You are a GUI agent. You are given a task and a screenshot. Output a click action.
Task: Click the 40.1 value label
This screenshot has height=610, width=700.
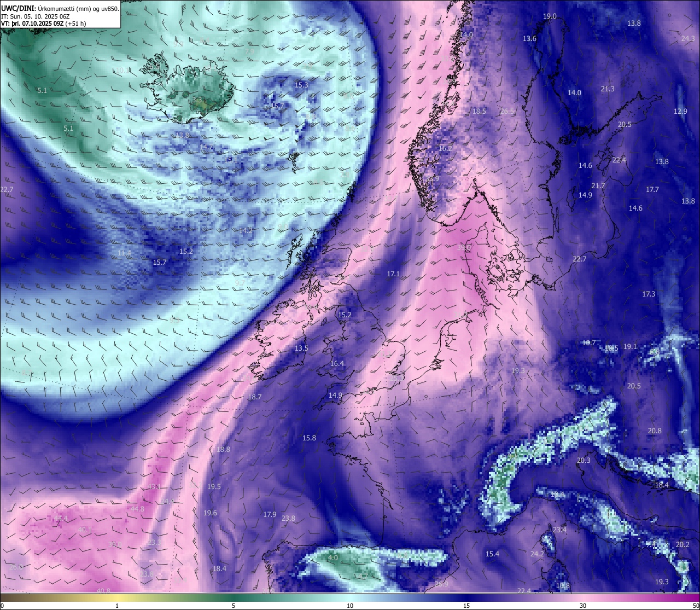click(x=85, y=530)
